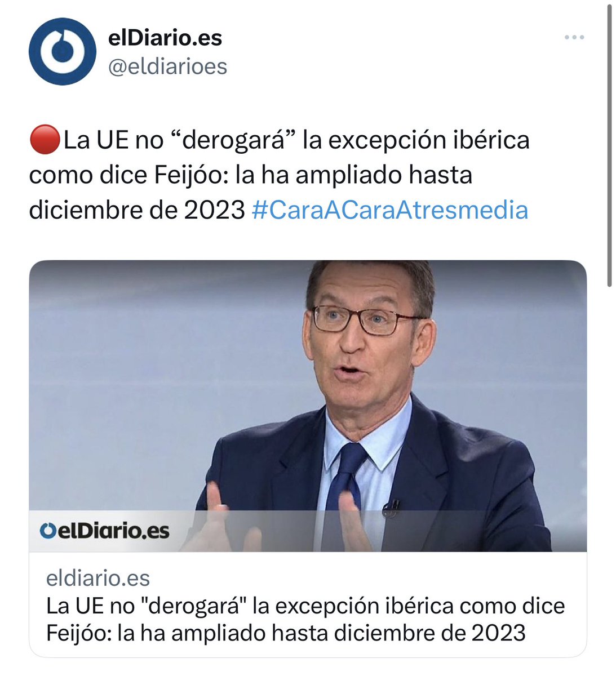
Task: Click the vertical scrollbar thumb
Action: [609, 145]
